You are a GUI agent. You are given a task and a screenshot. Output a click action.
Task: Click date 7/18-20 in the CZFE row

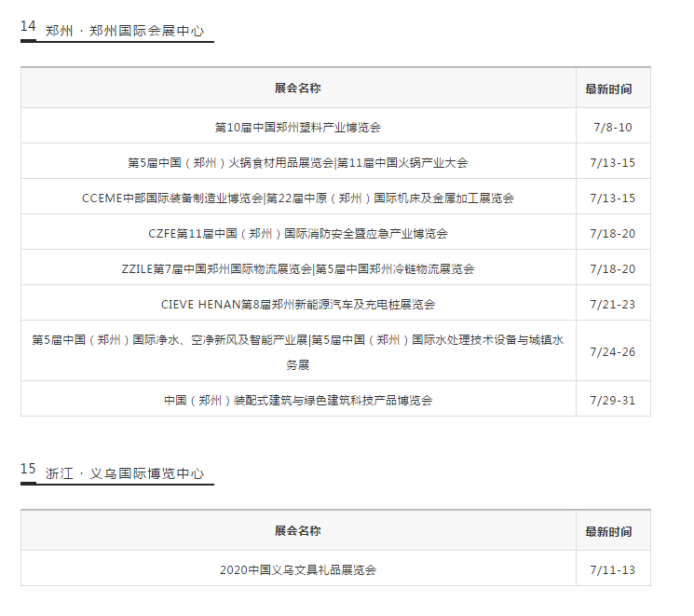[613, 234]
